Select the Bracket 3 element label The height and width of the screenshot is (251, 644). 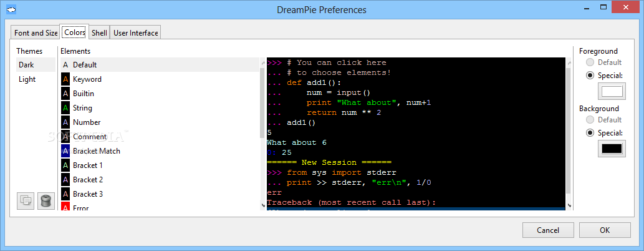point(88,194)
